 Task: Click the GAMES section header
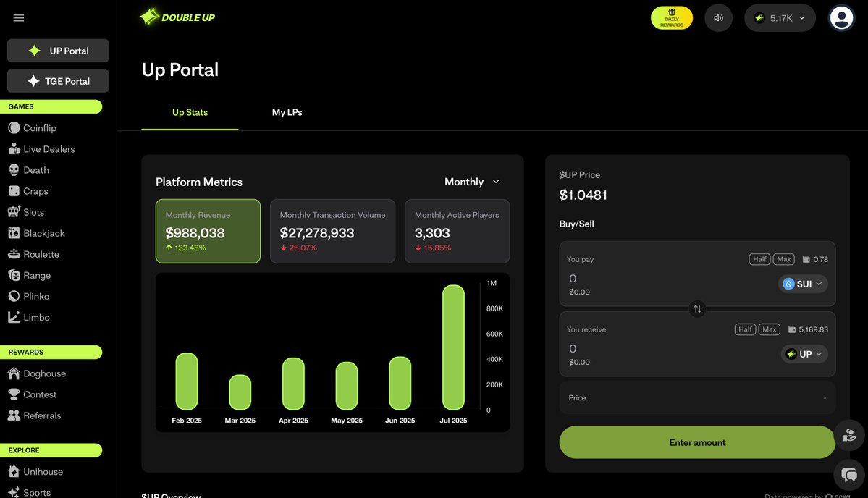51,106
